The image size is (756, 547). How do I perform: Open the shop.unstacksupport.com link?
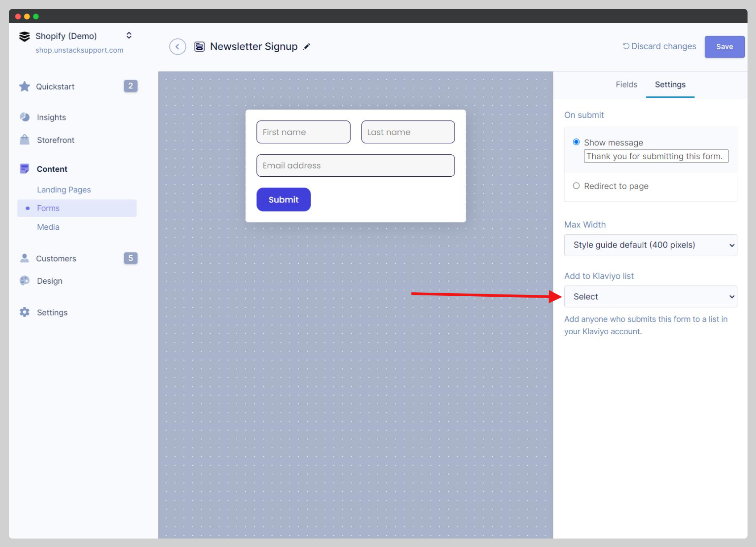[x=79, y=50]
